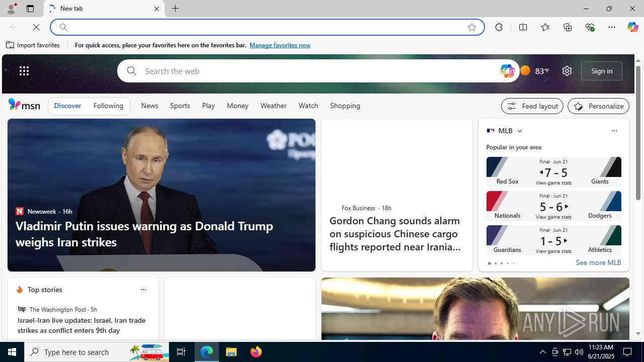The height and width of the screenshot is (362, 644).
Task: Open Israel-Iran live updates article
Action: coord(82,325)
